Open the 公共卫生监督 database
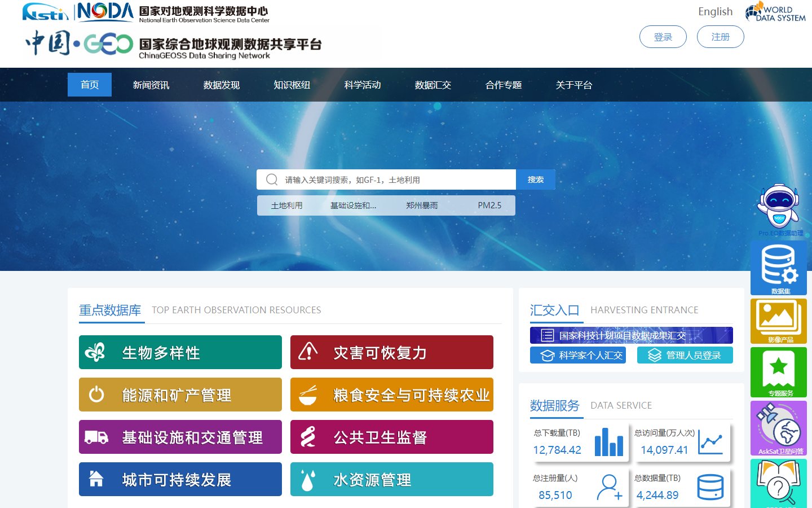Viewport: 812px width, 508px height. tap(392, 437)
